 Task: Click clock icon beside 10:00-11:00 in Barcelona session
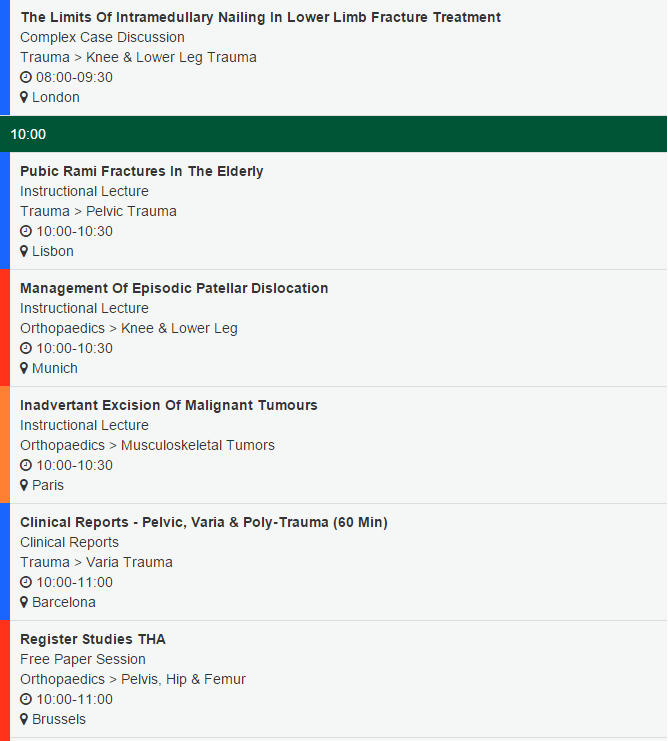pos(26,582)
